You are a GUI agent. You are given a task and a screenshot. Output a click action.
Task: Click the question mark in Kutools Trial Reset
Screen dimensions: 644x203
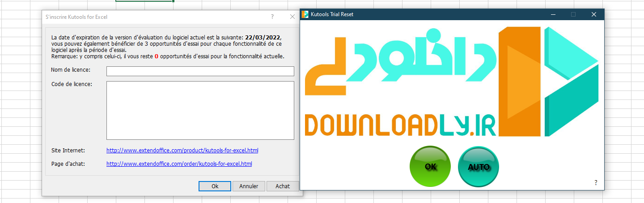point(596,182)
